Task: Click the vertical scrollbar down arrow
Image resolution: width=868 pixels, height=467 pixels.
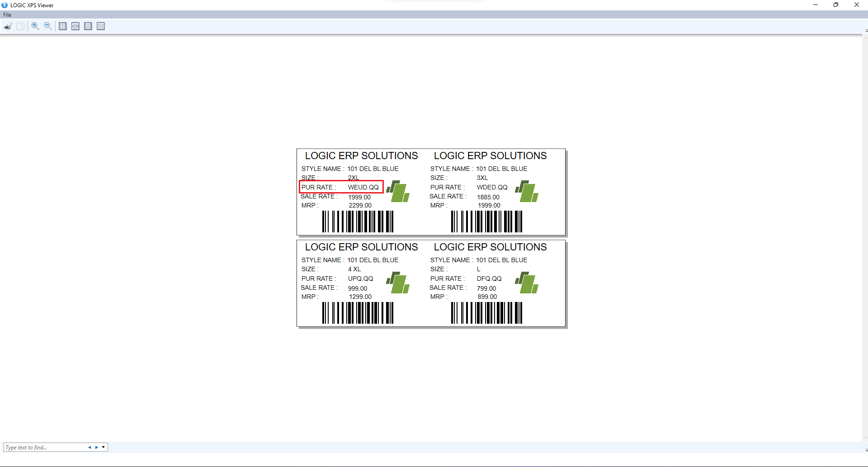Action: (866, 450)
